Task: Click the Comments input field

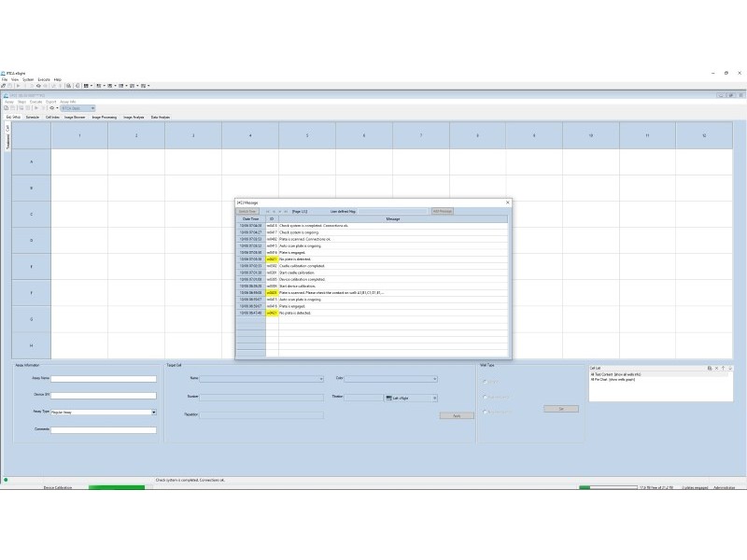Action: (x=104, y=430)
